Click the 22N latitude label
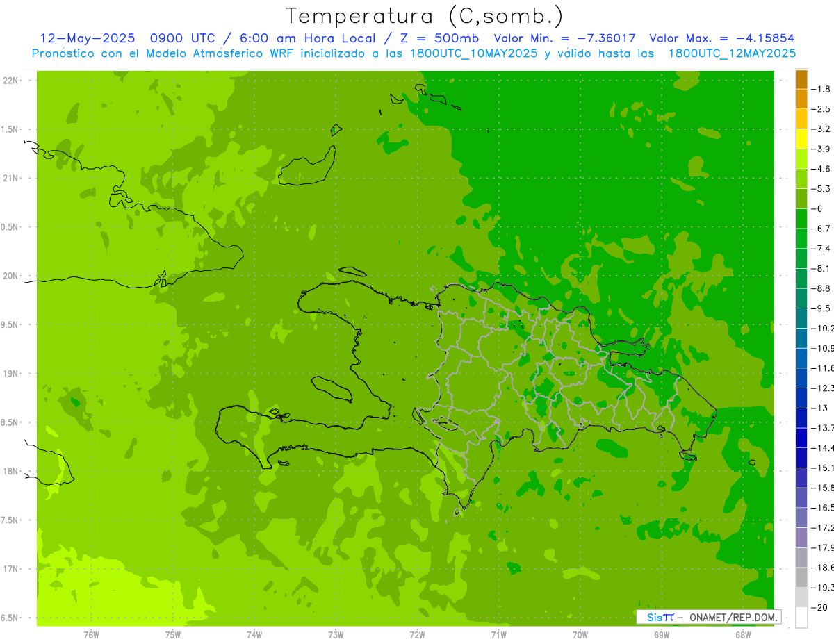This screenshot has width=834, height=644. click(x=10, y=80)
